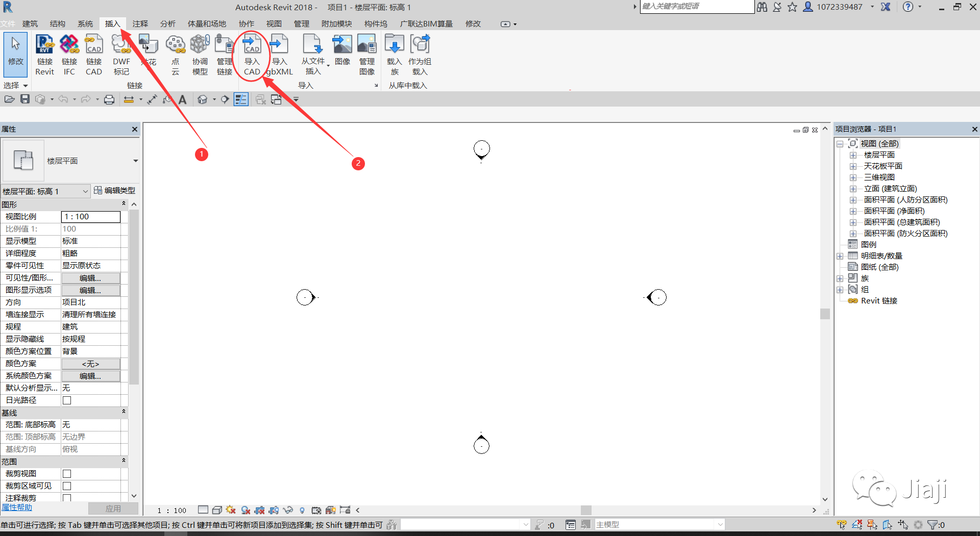Switch to the Annotate (注释) tab

(140, 24)
